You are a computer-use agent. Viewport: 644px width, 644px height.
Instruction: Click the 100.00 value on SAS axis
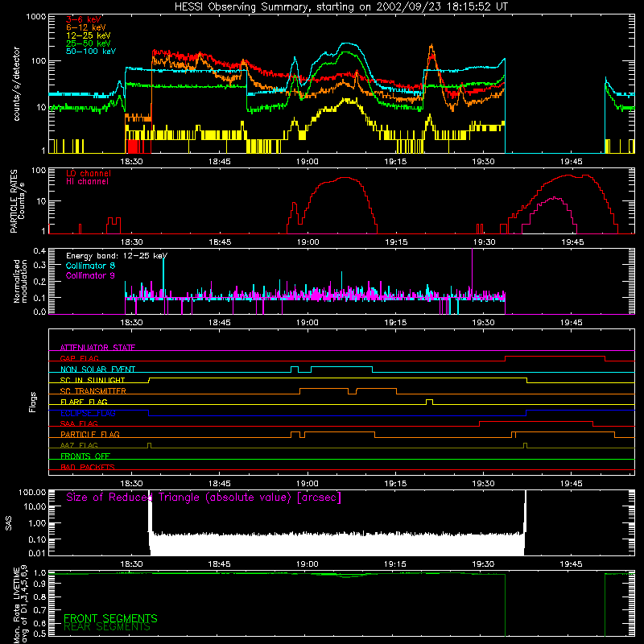32,492
